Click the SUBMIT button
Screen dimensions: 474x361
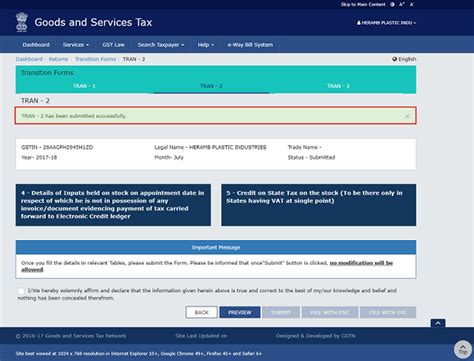(281, 312)
